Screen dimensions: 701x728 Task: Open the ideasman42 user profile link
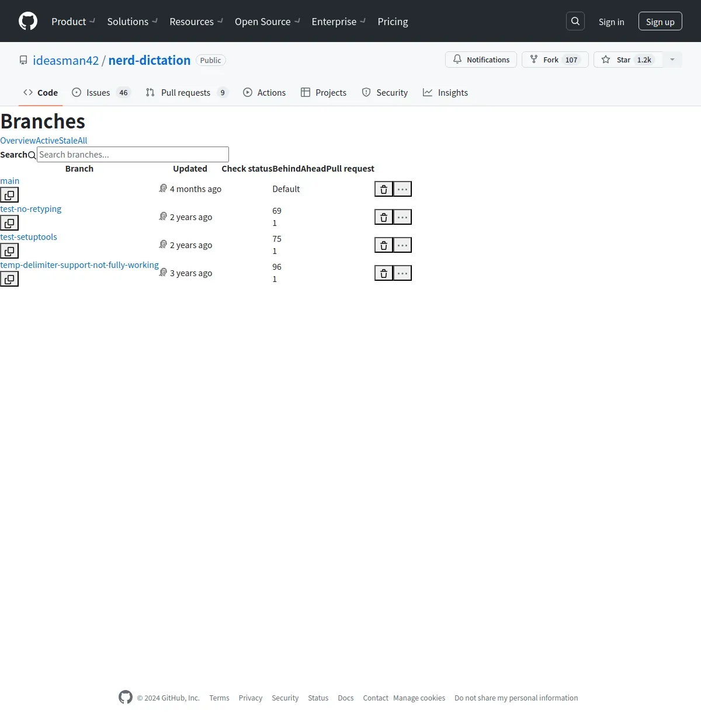[x=66, y=60]
